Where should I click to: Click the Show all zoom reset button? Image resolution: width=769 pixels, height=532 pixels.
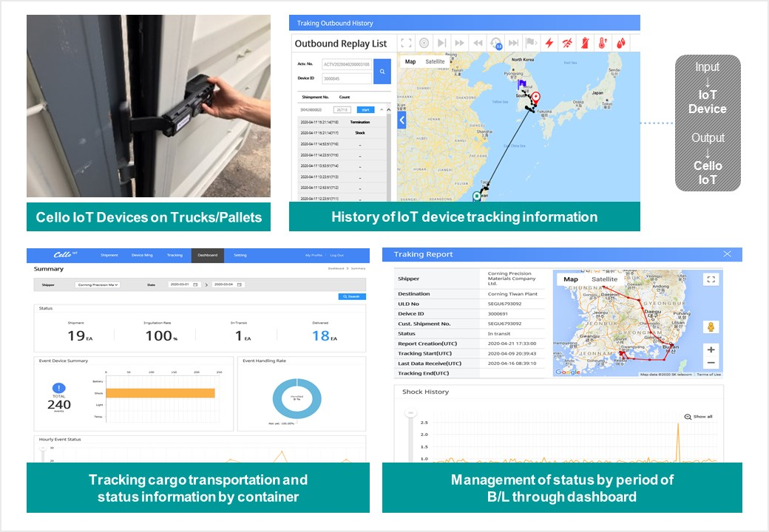698,417
